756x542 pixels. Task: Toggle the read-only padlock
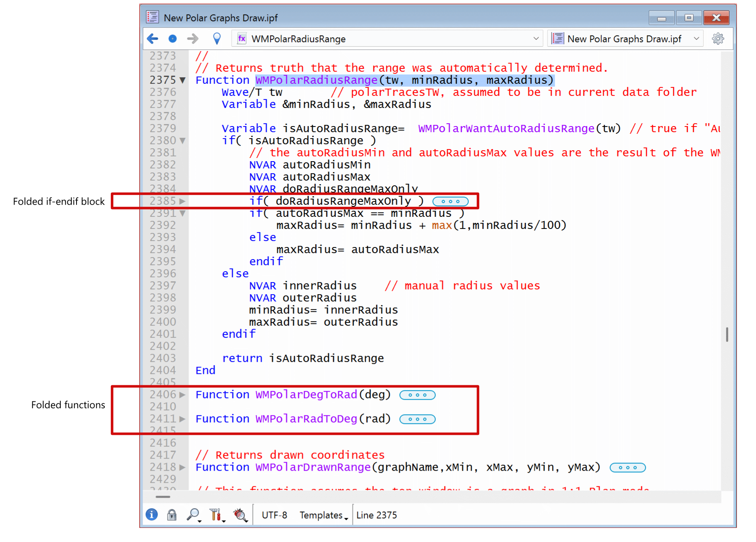[x=171, y=515]
